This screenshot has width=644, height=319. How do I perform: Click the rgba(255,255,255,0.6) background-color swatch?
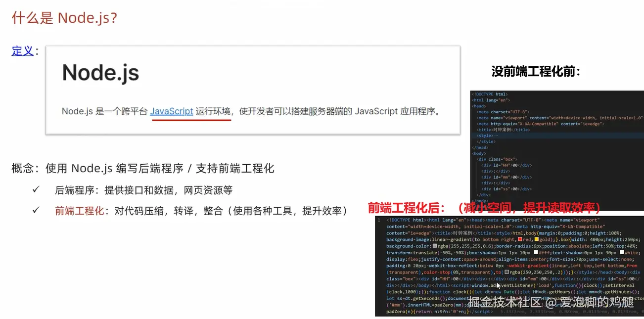[x=435, y=246]
